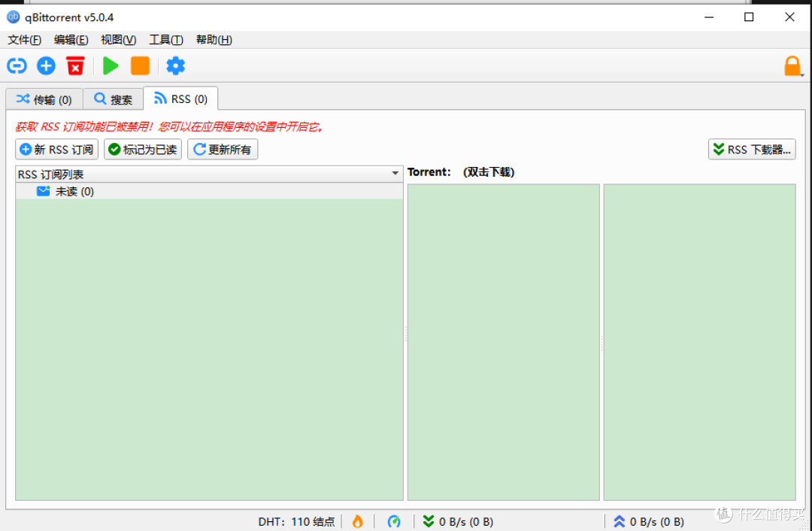Viewport: 812px width, 531px height.
Task: Click the qBittorrent app icon in title bar
Action: click(13, 17)
